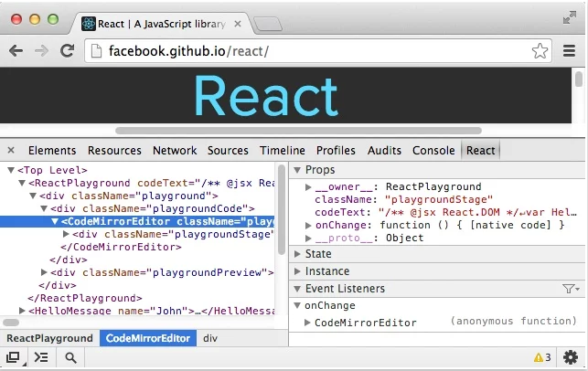588x371 pixels.
Task: Collapse the div className playground node
Action: click(x=33, y=196)
